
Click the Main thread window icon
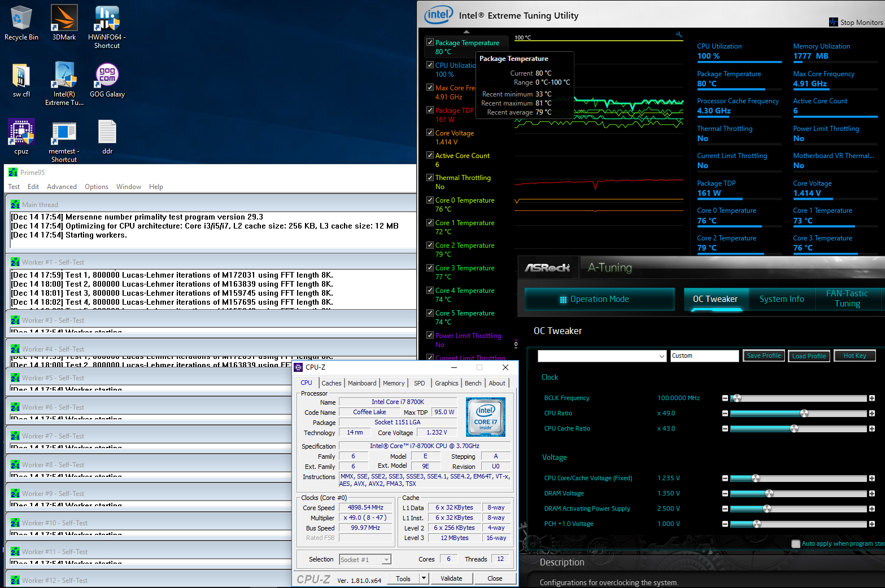pos(15,204)
